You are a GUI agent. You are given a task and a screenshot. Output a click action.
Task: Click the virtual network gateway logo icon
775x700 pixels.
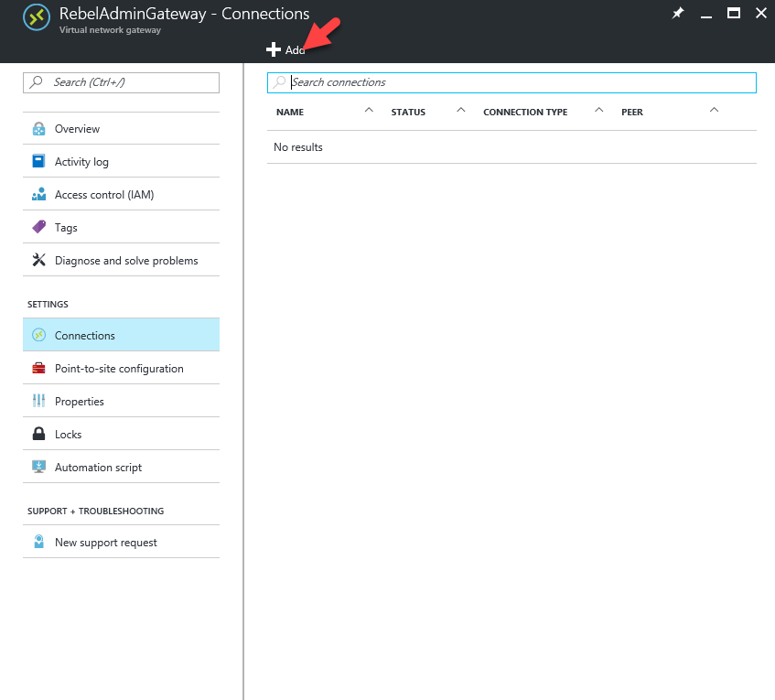tap(37, 17)
